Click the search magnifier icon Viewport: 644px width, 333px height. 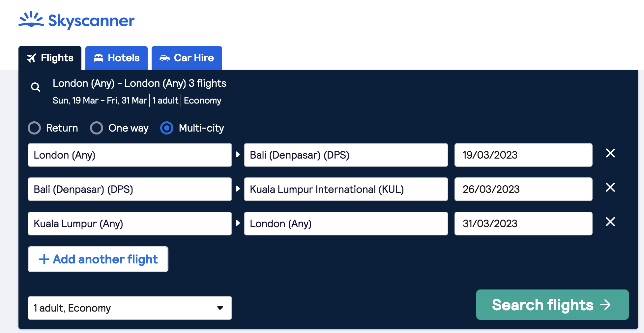tap(36, 87)
